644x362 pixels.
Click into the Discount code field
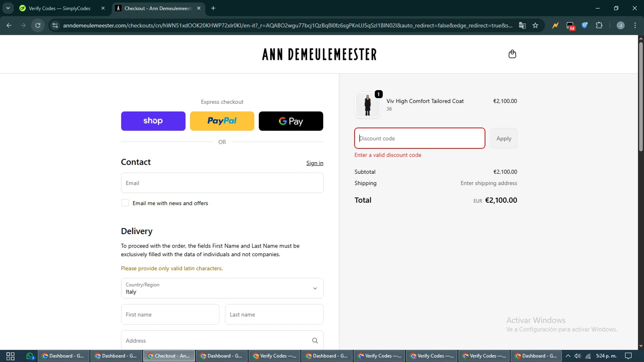pyautogui.click(x=420, y=138)
